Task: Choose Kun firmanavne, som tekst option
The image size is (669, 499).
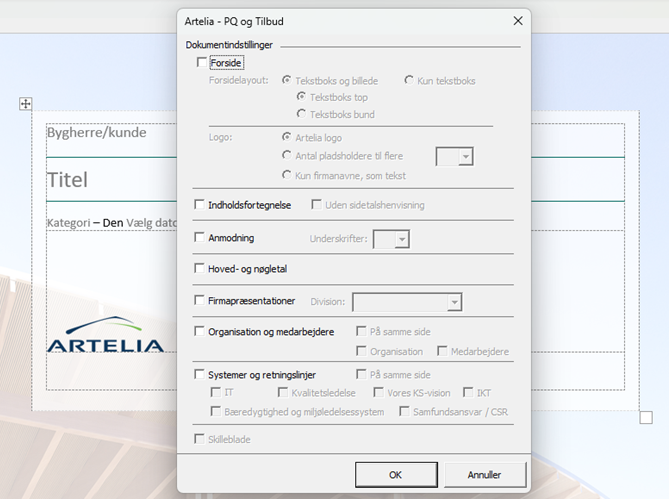Action: pos(287,175)
